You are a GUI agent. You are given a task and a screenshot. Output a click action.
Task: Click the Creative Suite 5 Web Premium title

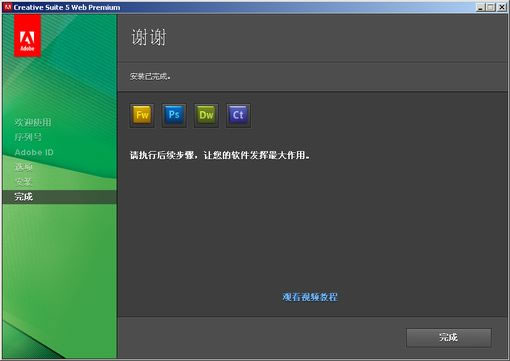[67, 7]
